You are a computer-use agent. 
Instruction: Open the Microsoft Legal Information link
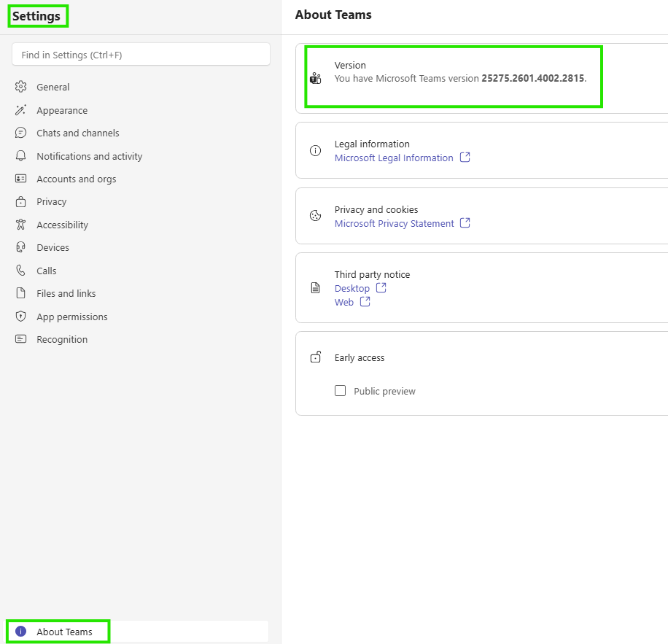point(396,158)
